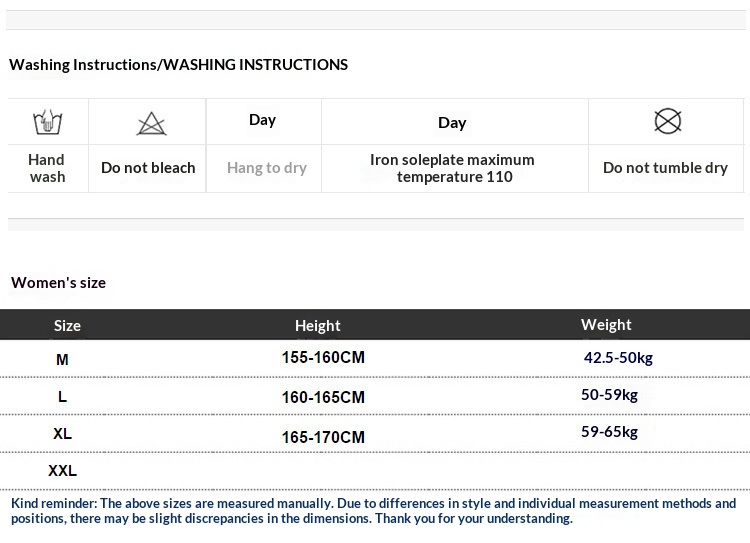Select the 'Hand wash' label
The width and height of the screenshot is (750, 543).
click(x=47, y=168)
